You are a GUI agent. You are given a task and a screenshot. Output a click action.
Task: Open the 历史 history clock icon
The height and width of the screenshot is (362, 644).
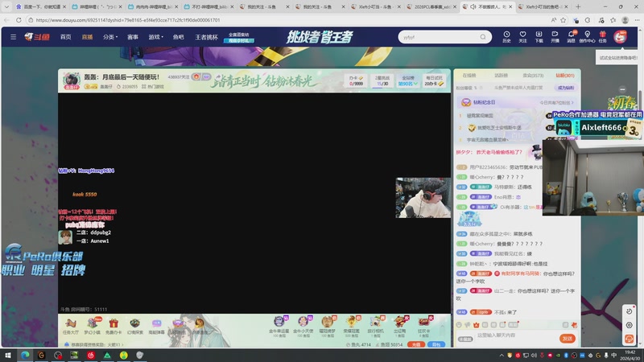pos(506,36)
